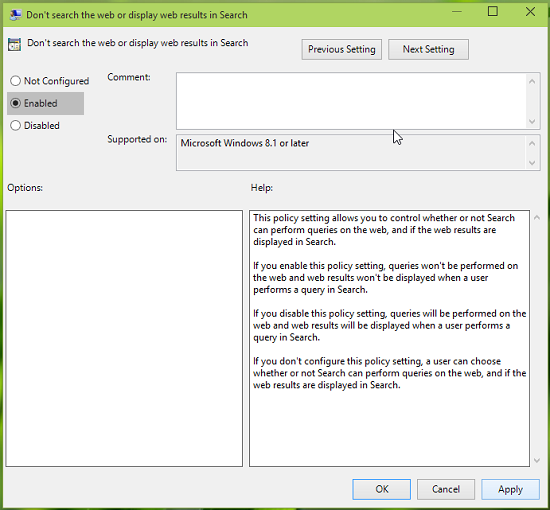Click the Help description text area
Viewport: 550px width, 510px height.
coord(389,338)
